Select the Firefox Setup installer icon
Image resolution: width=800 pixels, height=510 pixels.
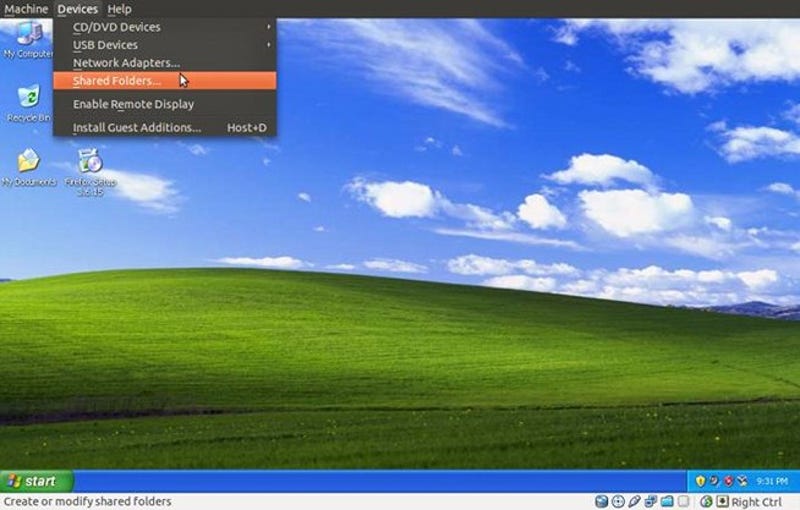pyautogui.click(x=90, y=172)
